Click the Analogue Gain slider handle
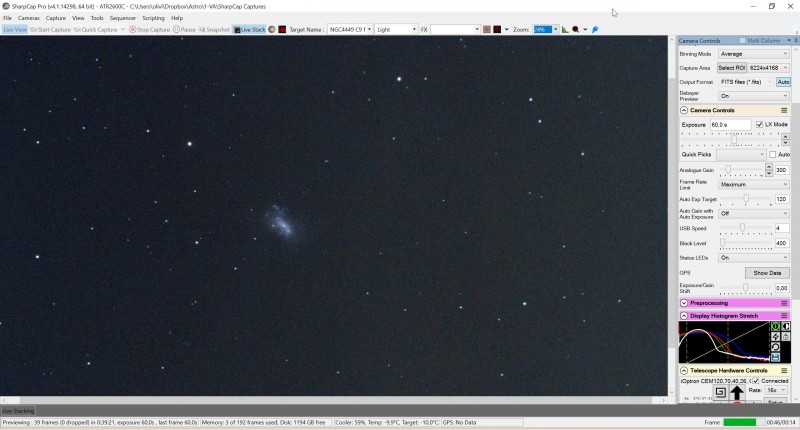Image resolution: width=800 pixels, height=430 pixels. [728, 169]
